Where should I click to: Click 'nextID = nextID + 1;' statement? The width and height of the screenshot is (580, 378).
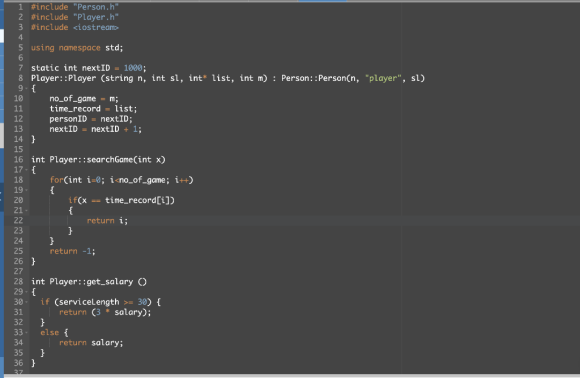(x=95, y=129)
